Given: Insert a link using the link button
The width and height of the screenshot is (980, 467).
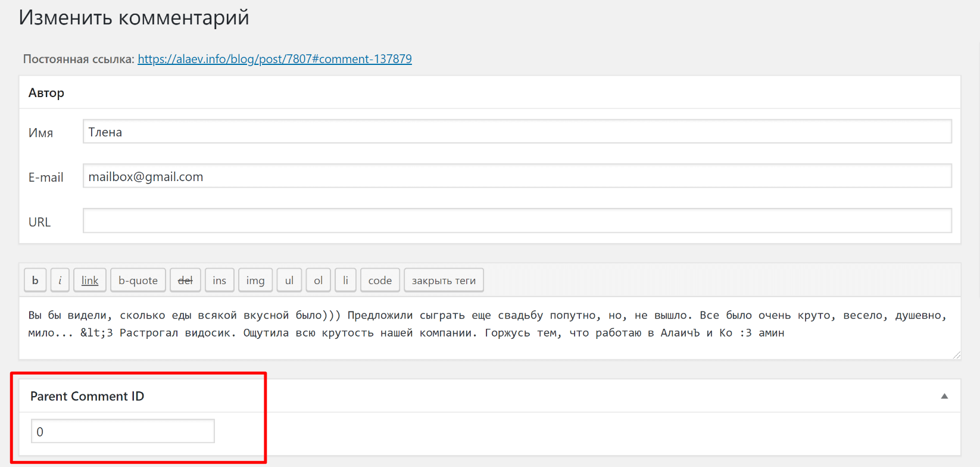Looking at the screenshot, I should (90, 280).
